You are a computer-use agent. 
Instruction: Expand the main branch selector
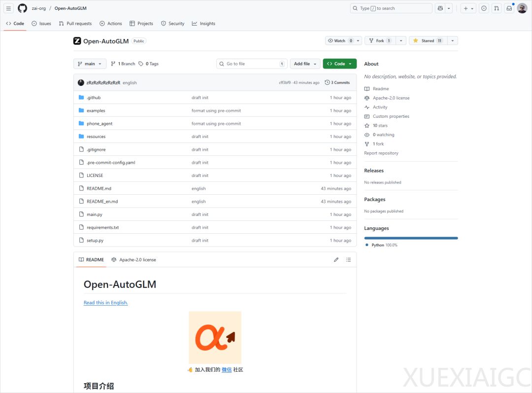click(90, 64)
